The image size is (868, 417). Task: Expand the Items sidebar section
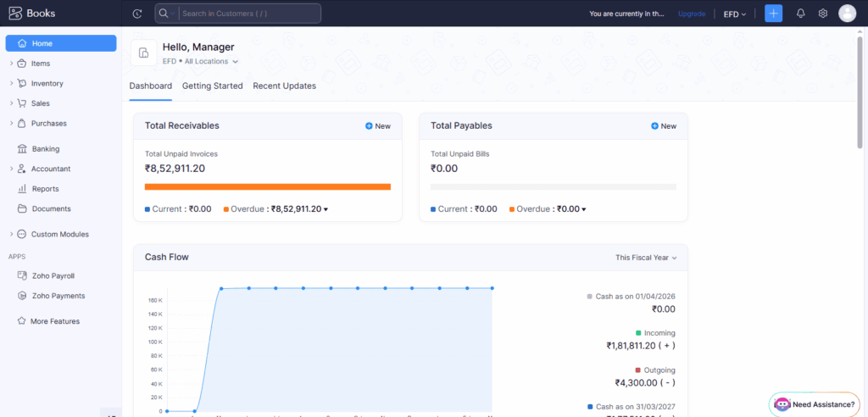(11, 64)
